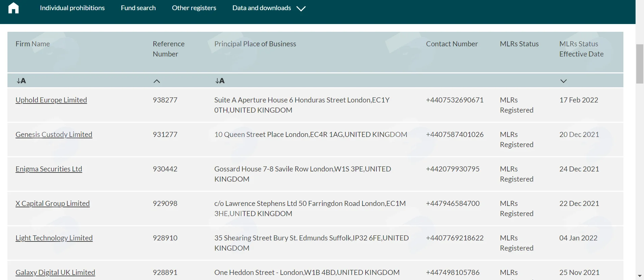This screenshot has width=644, height=280.
Task: Select contact number +447946584700
Action: [453, 204]
